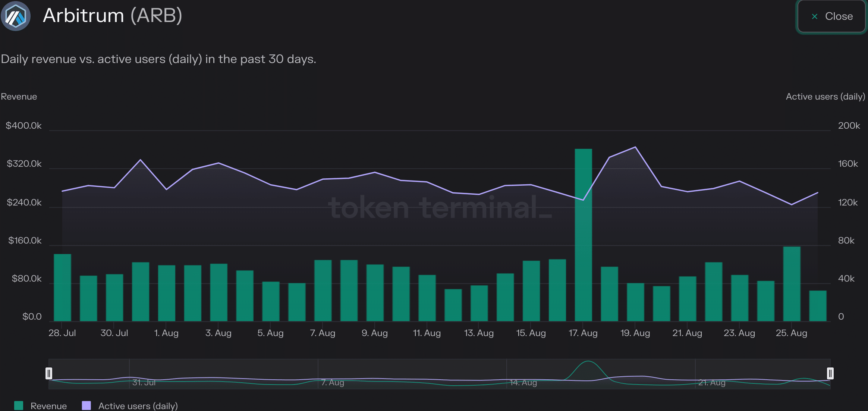Click the X icon inside Close

pos(815,16)
